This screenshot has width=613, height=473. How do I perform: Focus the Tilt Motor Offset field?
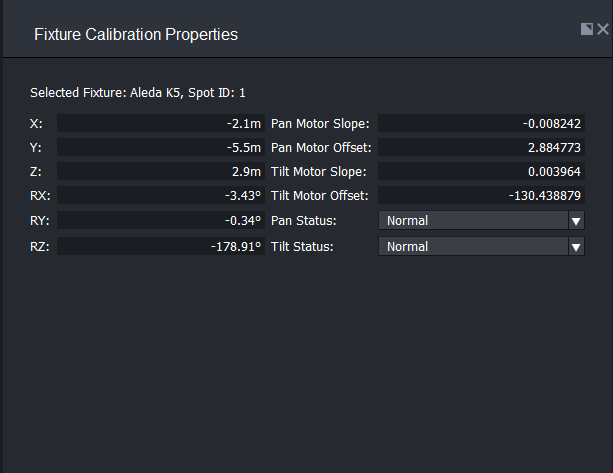(481, 196)
